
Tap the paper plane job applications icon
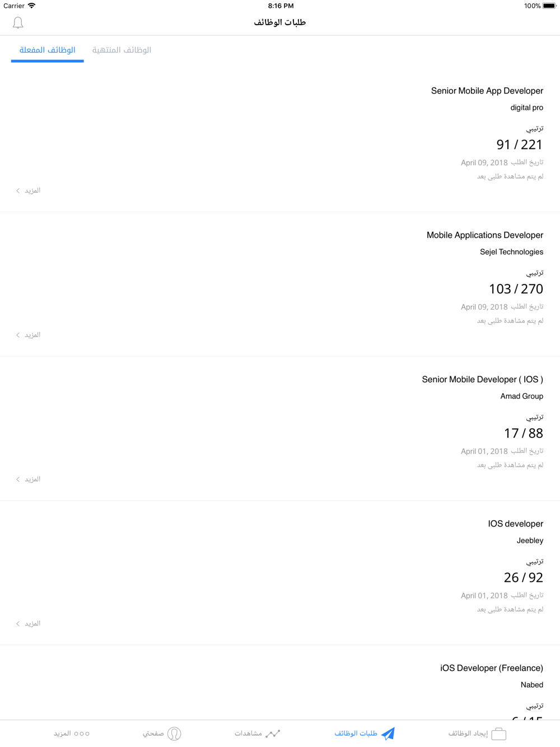(388, 734)
